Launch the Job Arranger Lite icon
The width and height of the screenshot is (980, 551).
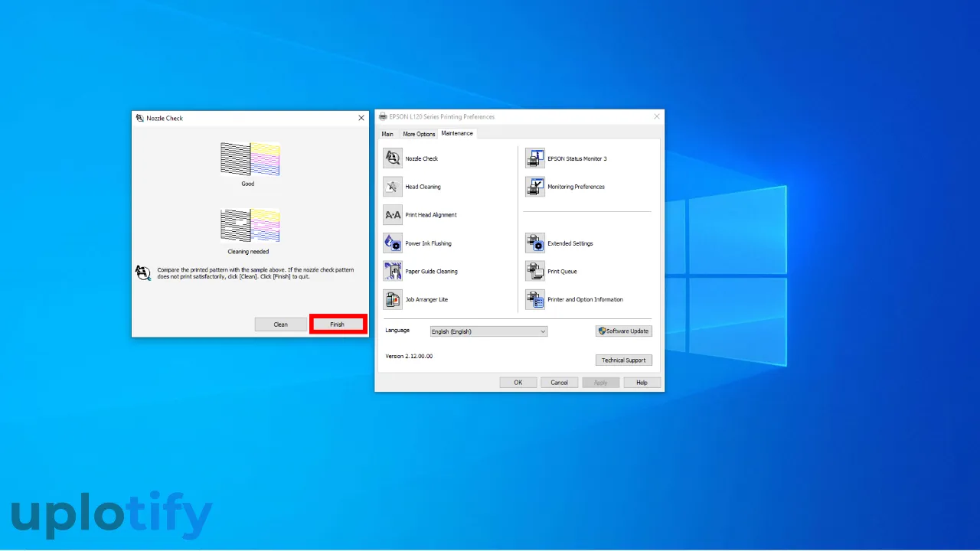pos(393,300)
